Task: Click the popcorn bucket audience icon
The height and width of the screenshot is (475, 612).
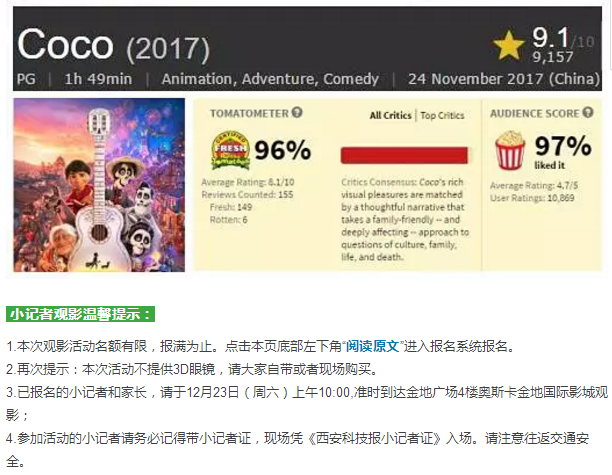Action: coord(510,150)
